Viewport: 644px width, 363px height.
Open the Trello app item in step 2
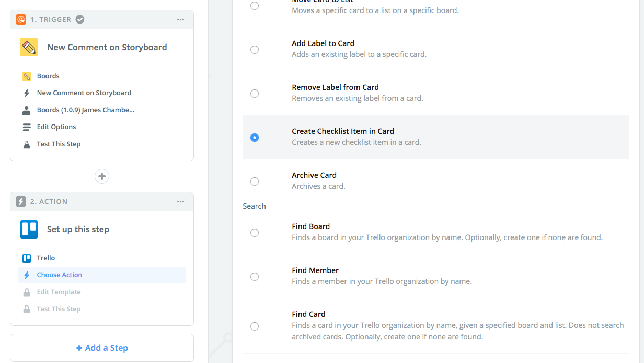[x=46, y=258]
